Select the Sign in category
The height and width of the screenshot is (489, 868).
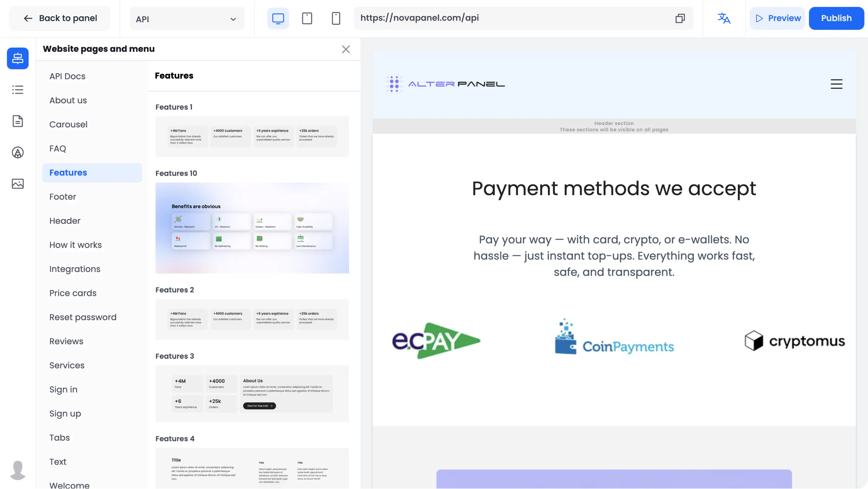point(92,390)
